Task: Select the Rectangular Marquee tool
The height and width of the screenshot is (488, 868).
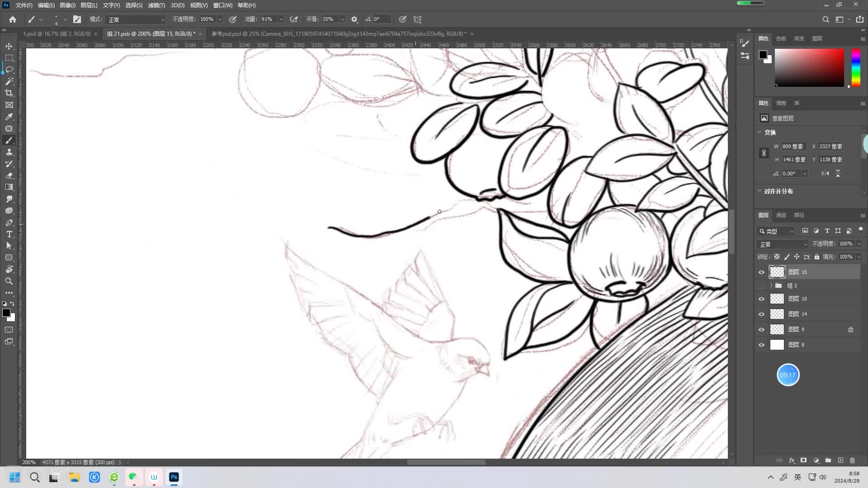Action: click(x=9, y=58)
